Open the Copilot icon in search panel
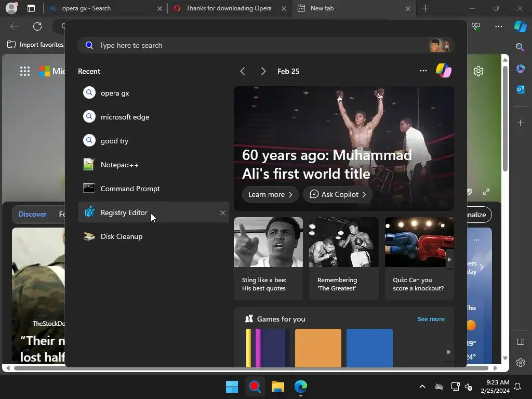 444,71
